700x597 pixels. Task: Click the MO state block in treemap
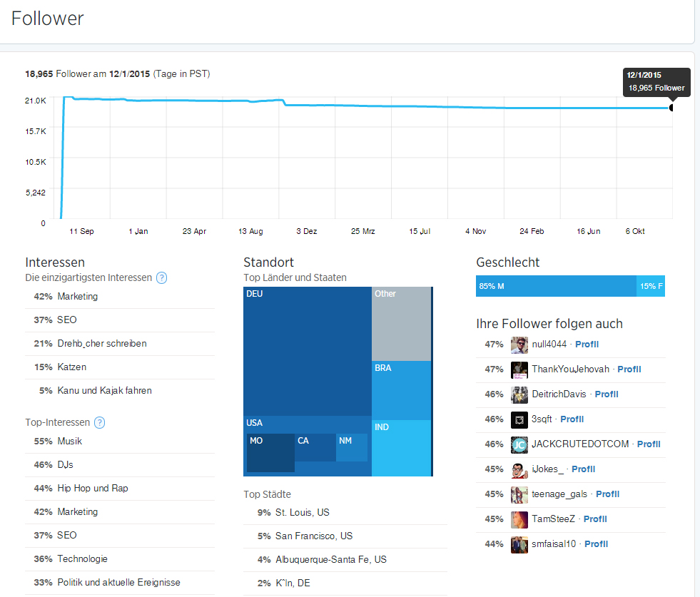[x=270, y=453]
